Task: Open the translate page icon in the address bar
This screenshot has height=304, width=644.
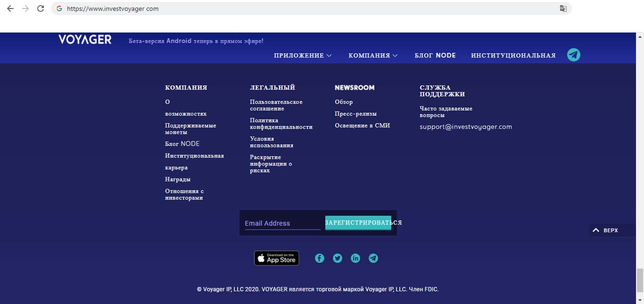Action: click(563, 8)
